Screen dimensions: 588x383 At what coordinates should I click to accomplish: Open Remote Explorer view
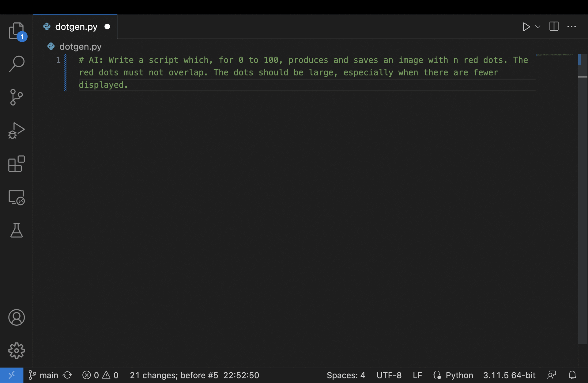click(x=17, y=197)
